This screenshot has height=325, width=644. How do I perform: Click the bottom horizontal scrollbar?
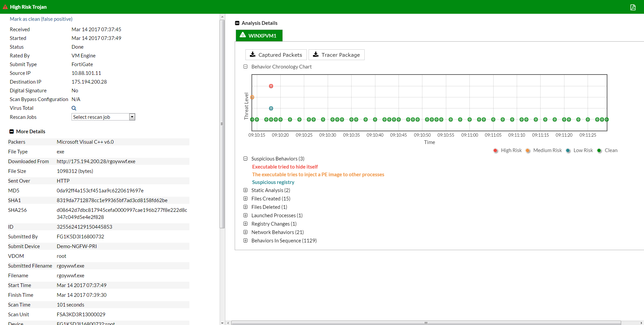click(426, 323)
